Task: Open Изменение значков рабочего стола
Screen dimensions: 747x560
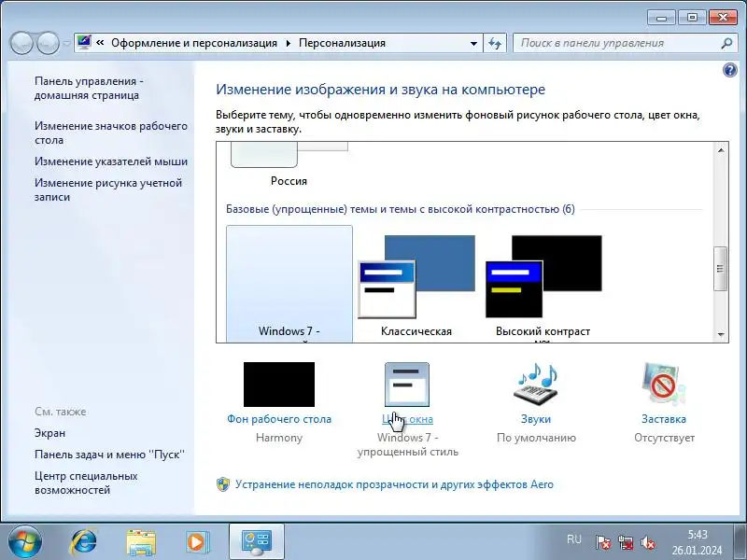Action: 111,133
